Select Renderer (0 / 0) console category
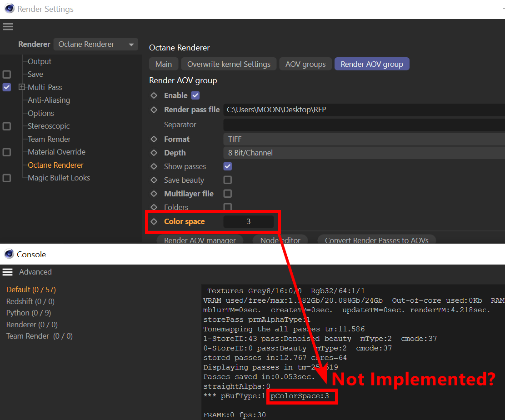 coord(32,325)
